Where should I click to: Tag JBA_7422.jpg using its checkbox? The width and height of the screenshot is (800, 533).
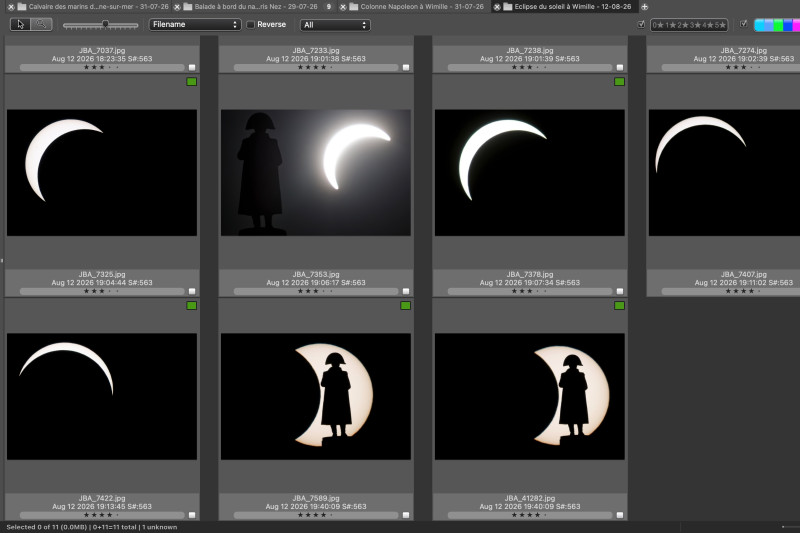pyautogui.click(x=192, y=515)
